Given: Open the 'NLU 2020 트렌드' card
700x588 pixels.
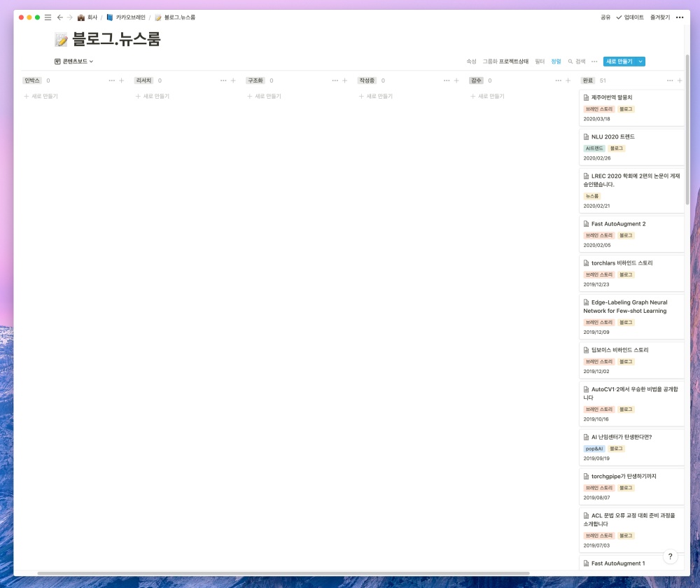Looking at the screenshot, I should (x=612, y=136).
